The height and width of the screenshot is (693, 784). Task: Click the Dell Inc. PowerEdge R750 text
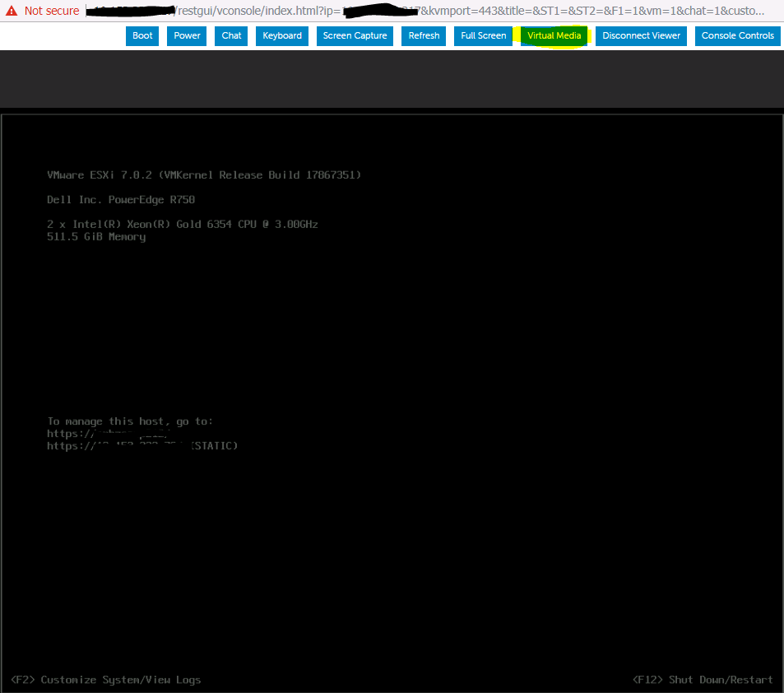click(121, 200)
